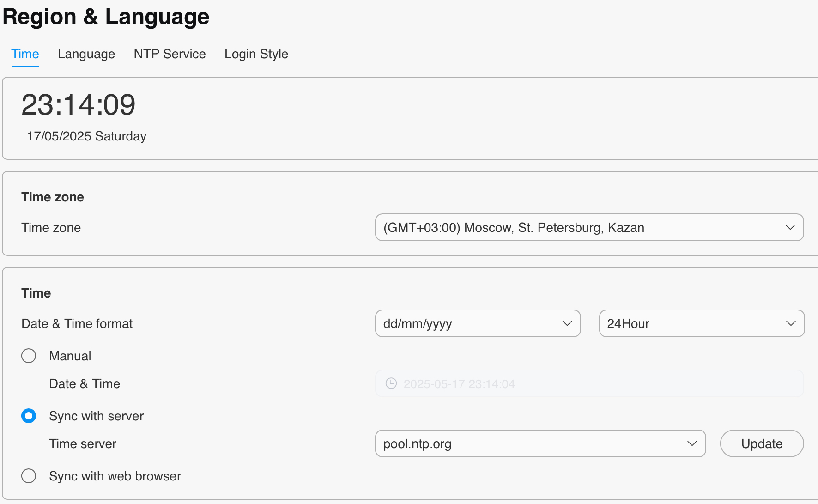Click the arrow in pool.ntp.org selector
This screenshot has height=504, width=818.
coord(691,443)
